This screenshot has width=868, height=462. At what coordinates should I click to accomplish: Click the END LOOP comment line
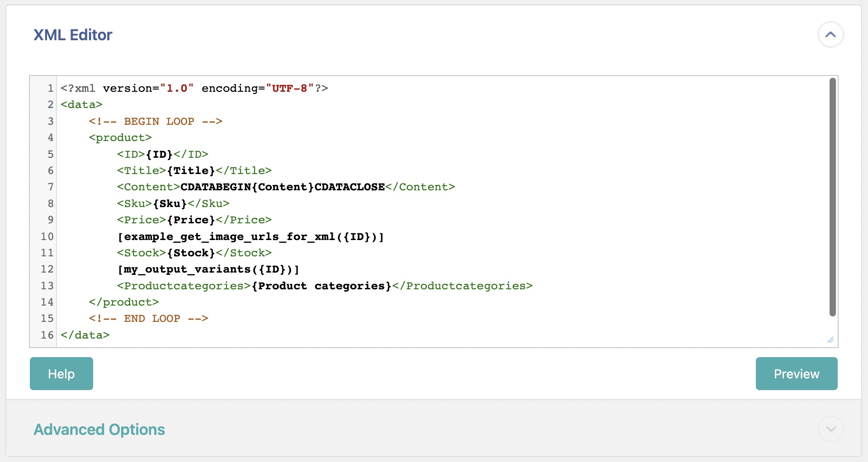pyautogui.click(x=148, y=319)
